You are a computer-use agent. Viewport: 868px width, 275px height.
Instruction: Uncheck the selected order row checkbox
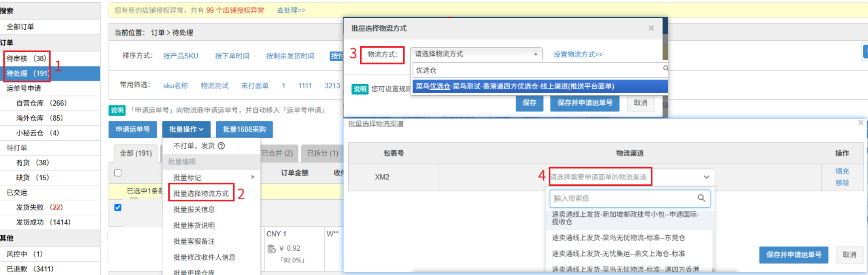click(x=118, y=207)
